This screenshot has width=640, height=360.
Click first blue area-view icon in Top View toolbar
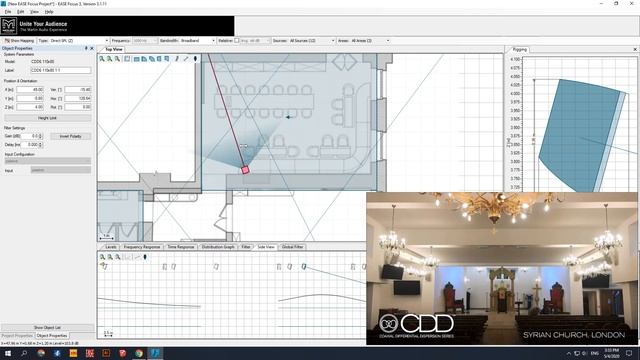click(x=136, y=59)
